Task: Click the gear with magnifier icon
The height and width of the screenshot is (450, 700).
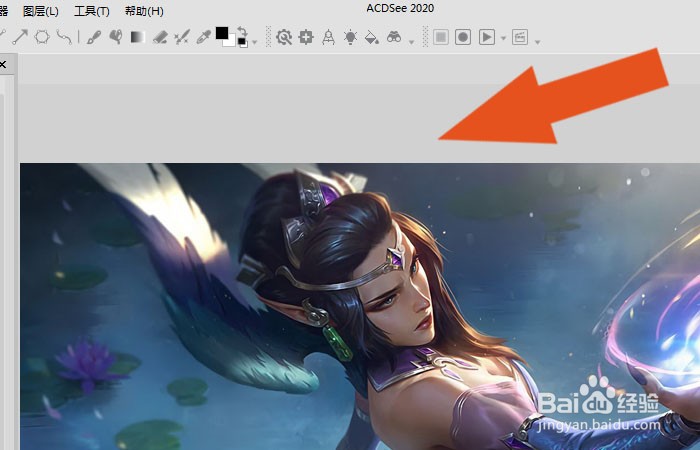Action: coord(284,37)
